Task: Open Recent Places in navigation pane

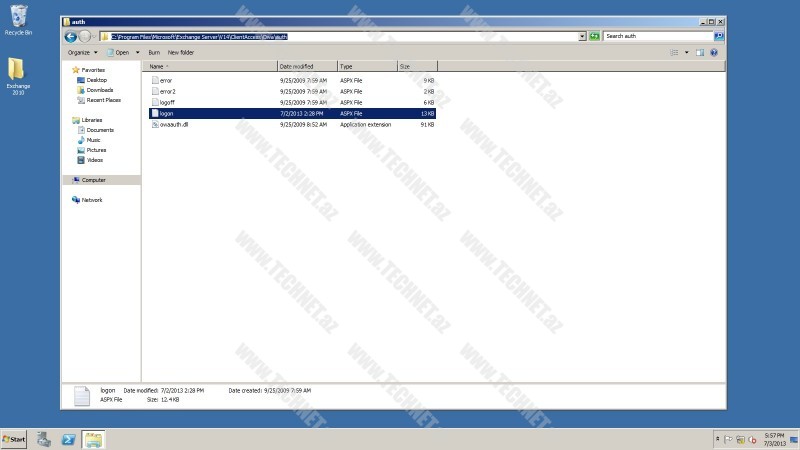Action: [x=104, y=100]
